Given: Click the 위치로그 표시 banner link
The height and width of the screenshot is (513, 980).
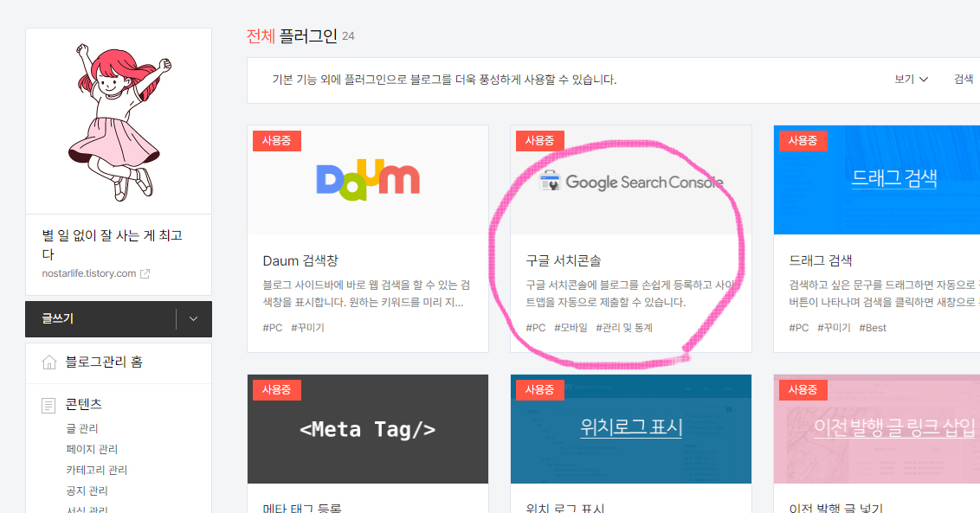Looking at the screenshot, I should coord(630,426).
